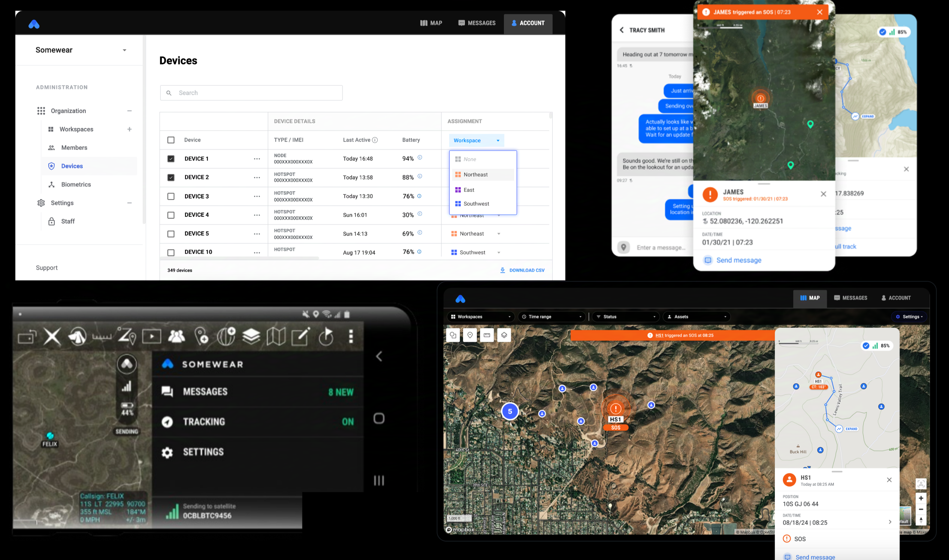Viewport: 949px width, 560px height.
Task: Check the DEVICE 3 checkbox
Action: coord(171,196)
